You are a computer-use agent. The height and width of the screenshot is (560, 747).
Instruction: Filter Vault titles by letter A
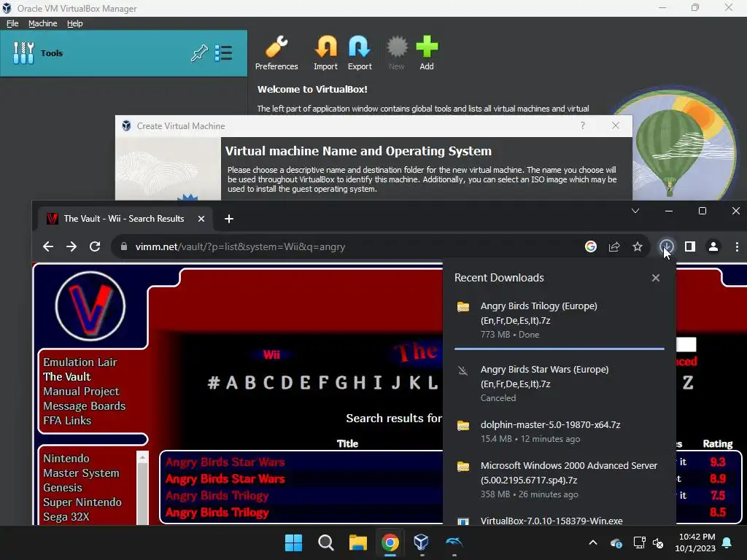[231, 382]
